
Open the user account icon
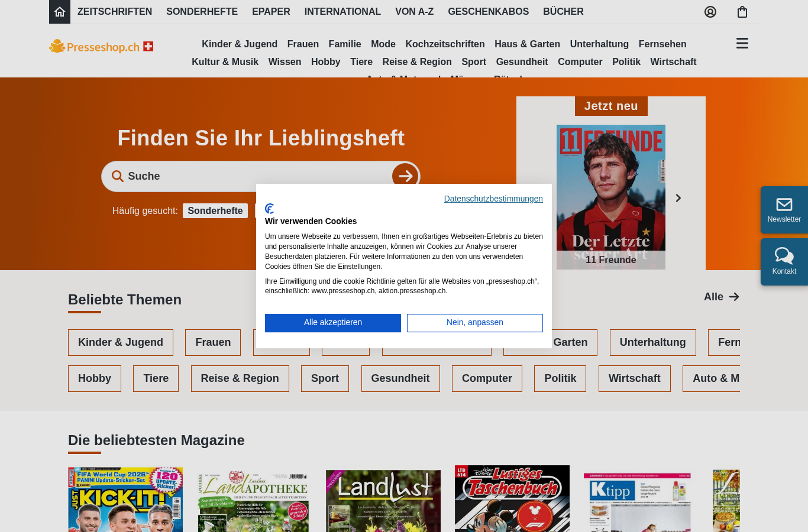point(710,12)
